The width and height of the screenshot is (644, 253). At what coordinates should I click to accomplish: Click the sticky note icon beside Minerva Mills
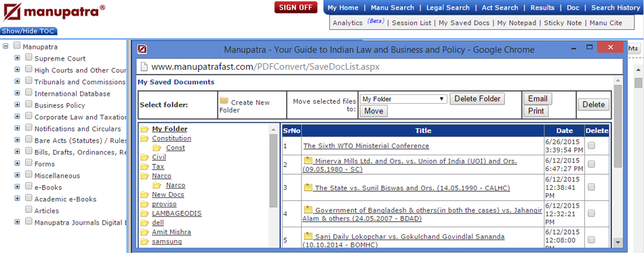pyautogui.click(x=308, y=160)
